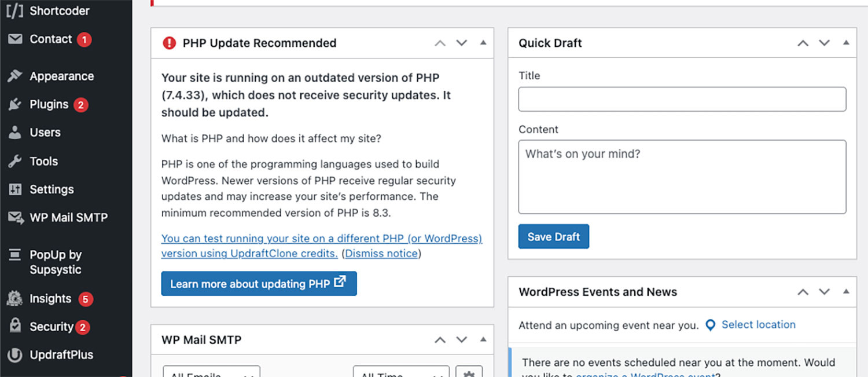
Task: Click the Save Draft button
Action: 553,236
